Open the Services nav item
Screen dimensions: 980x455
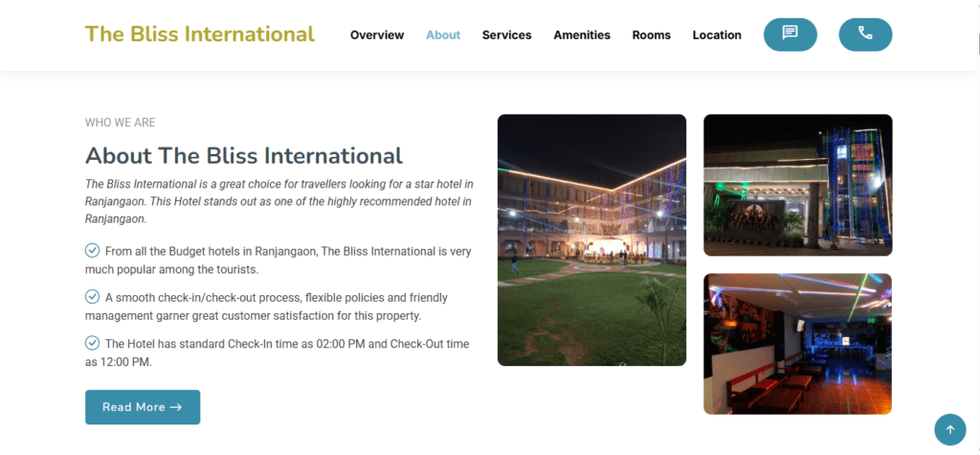(x=507, y=35)
